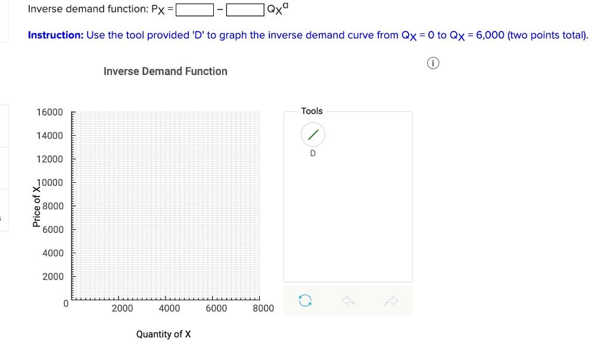
Task: Click the redo arrow icon
Action: pyautogui.click(x=391, y=301)
